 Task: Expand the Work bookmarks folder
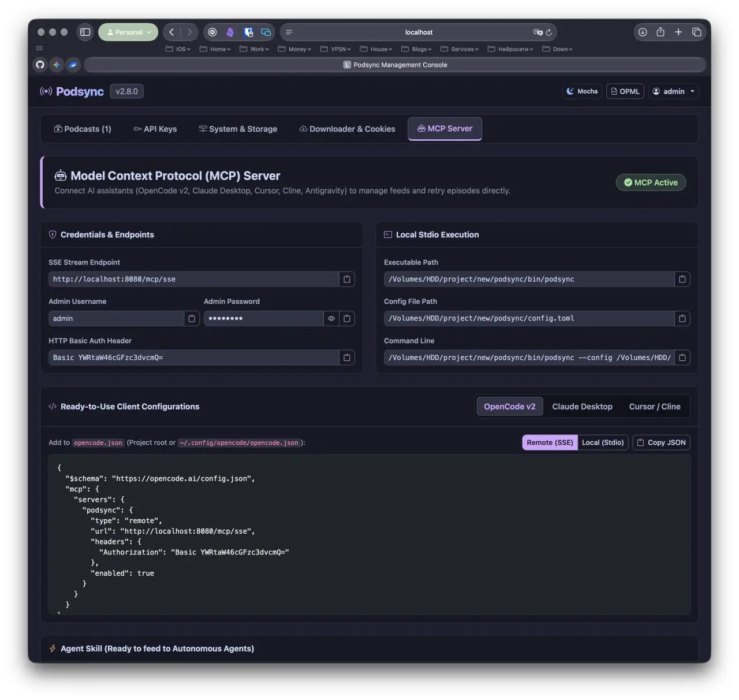[255, 49]
